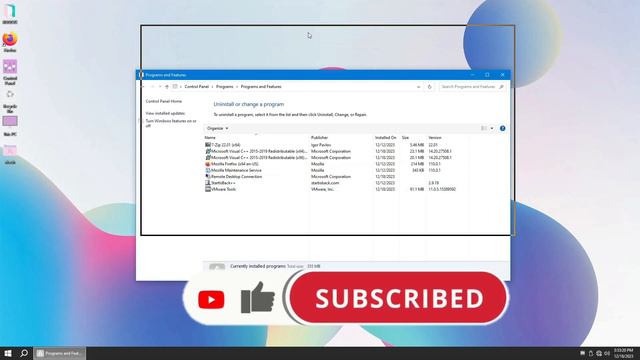Viewport: 640px width, 360px height.
Task: Click the VMware, Inc. publisher cell
Action: click(x=322, y=189)
